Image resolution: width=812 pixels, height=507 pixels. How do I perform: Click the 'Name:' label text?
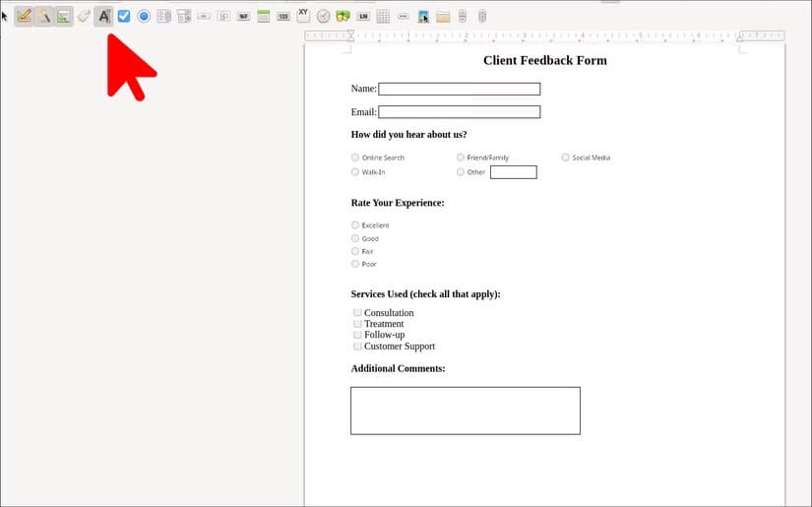click(x=363, y=89)
